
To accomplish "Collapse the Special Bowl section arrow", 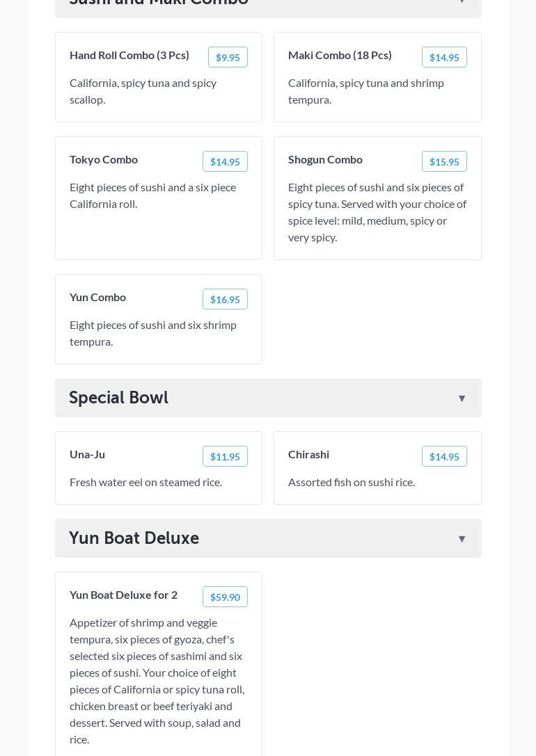I will pos(462,399).
